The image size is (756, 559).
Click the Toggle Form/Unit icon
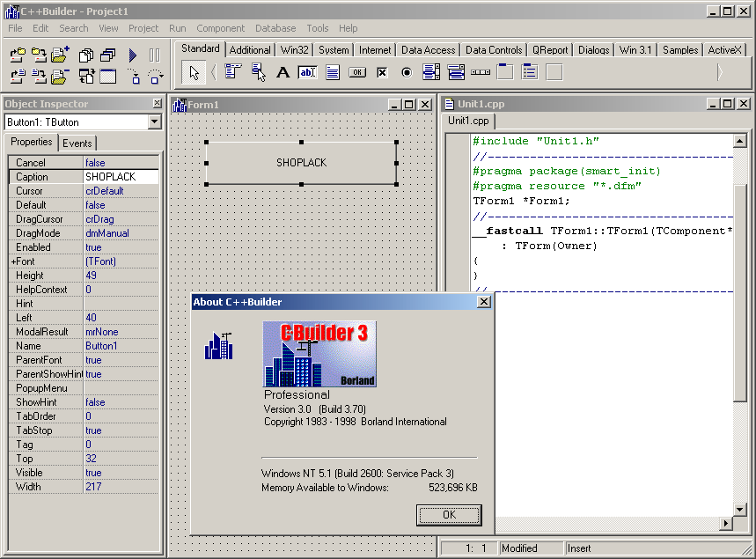click(86, 77)
